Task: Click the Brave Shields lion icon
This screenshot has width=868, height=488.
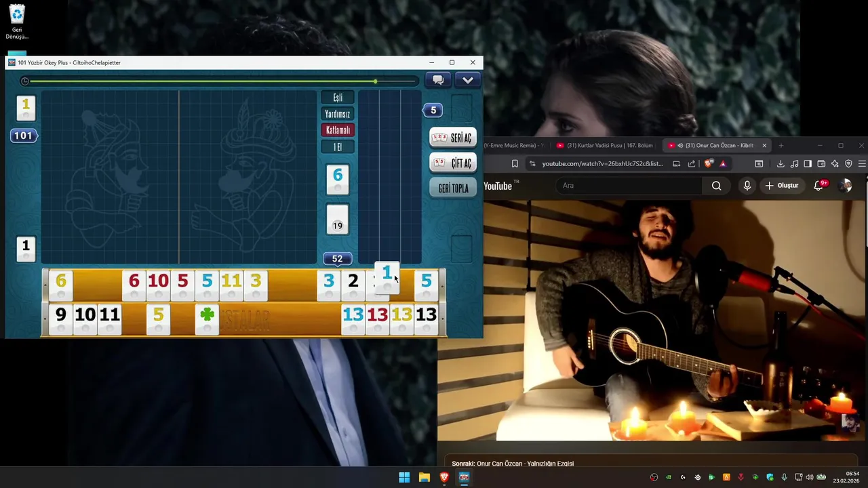Action: click(709, 163)
